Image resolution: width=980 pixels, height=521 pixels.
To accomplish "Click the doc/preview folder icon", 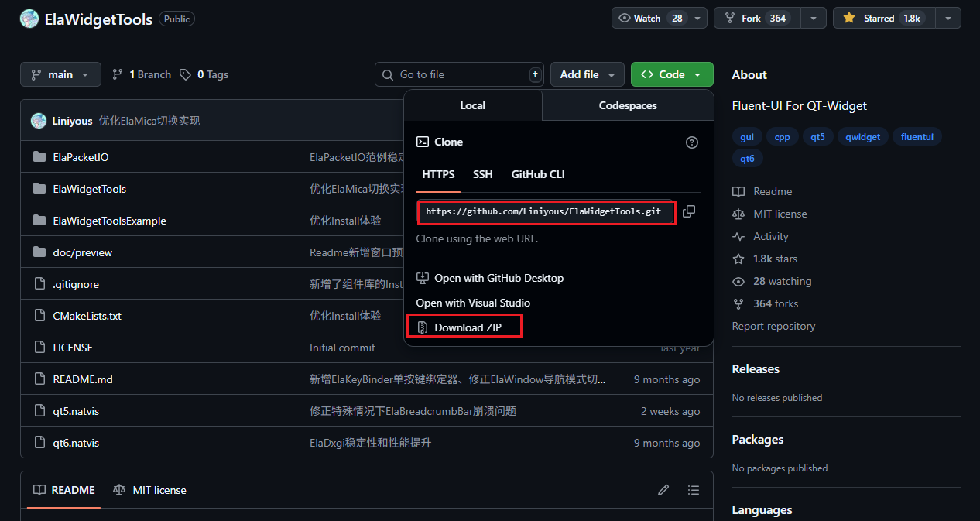I will pyautogui.click(x=39, y=252).
